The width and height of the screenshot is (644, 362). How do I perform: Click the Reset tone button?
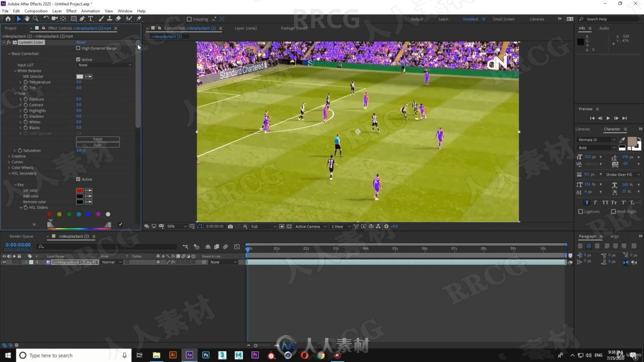[98, 139]
